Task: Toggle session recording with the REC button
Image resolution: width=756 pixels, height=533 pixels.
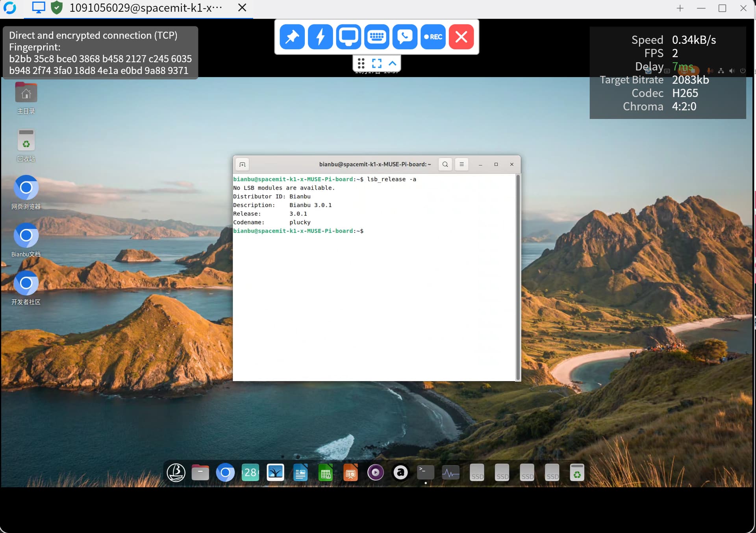Action: tap(433, 37)
